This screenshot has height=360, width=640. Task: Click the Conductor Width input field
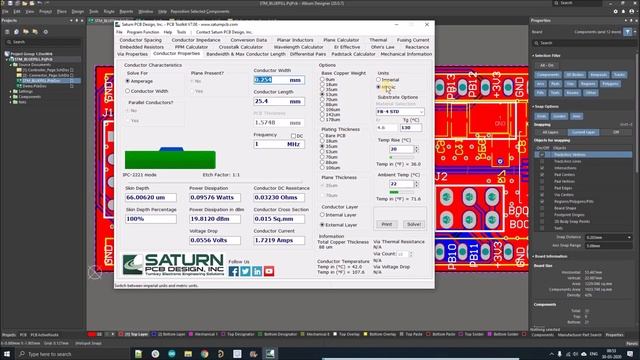tap(279, 80)
